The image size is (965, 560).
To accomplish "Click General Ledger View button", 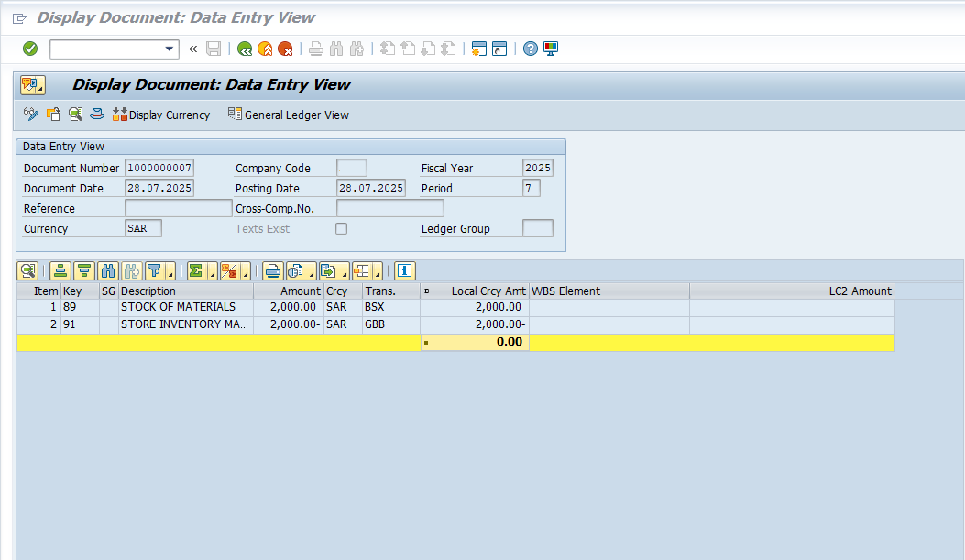I will pos(288,115).
